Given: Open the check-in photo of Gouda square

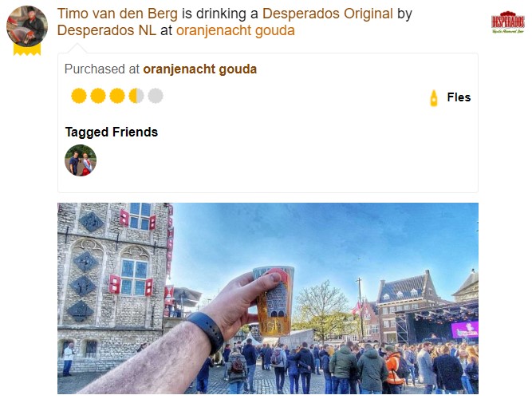Looking at the screenshot, I should pos(268,298).
